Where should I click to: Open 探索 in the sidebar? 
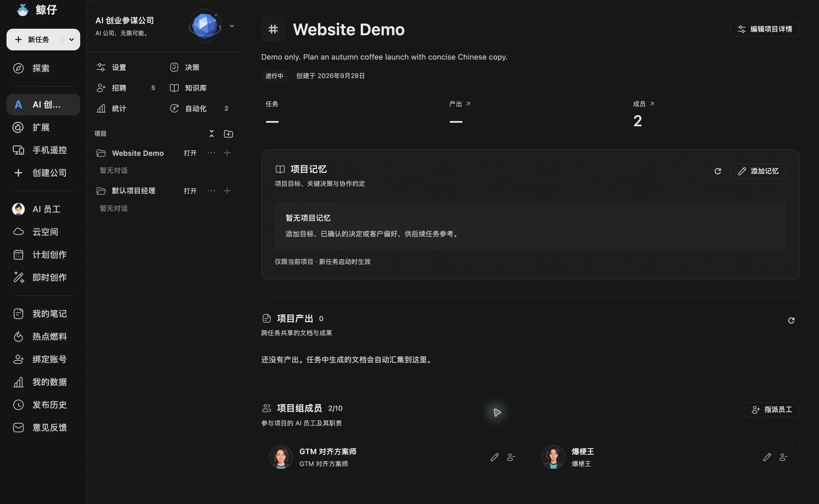click(x=43, y=68)
